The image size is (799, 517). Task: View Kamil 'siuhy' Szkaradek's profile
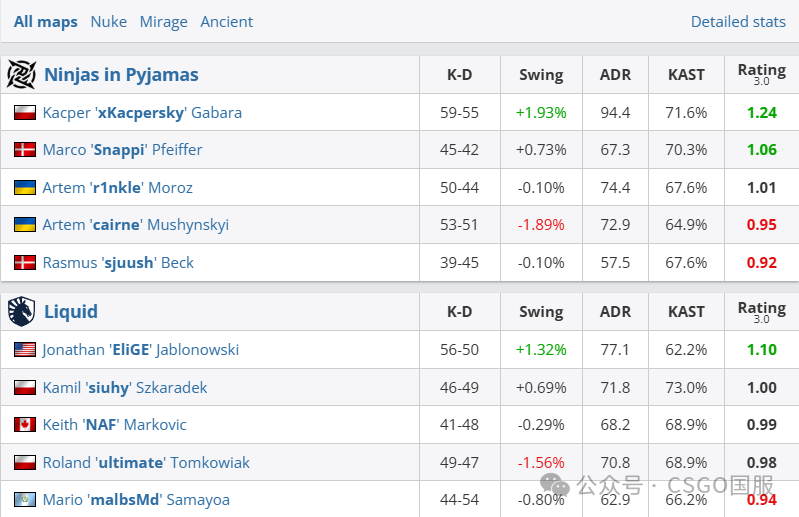[124, 388]
